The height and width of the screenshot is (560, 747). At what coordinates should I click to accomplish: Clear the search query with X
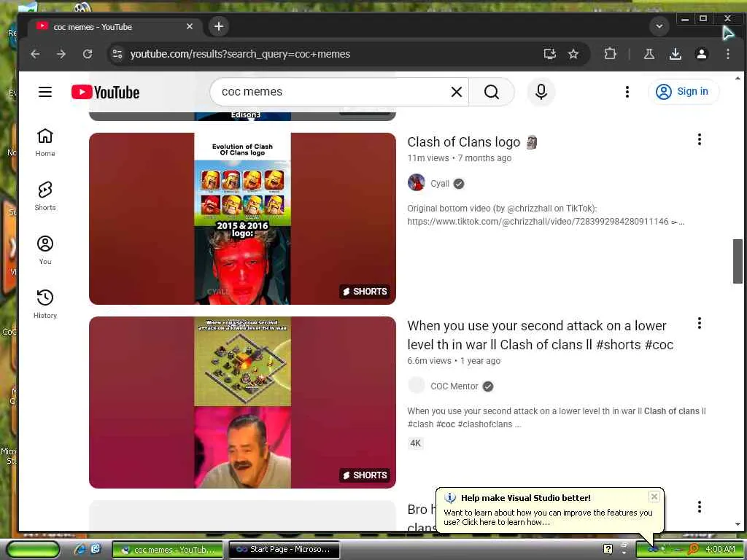coord(457,92)
